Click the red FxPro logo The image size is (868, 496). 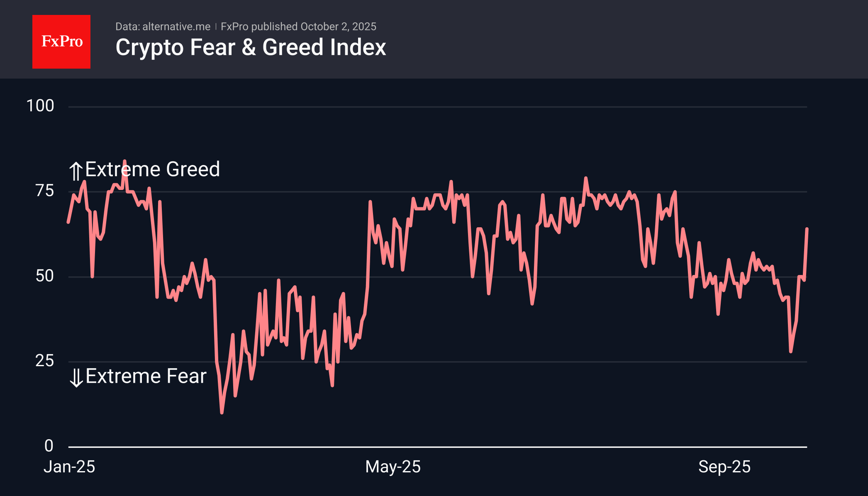(61, 42)
